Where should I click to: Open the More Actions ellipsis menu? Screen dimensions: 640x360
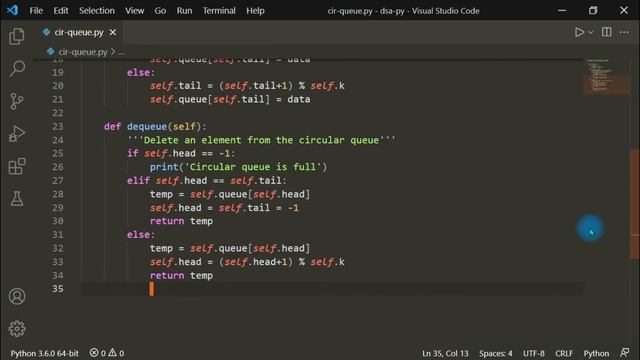pyautogui.click(x=624, y=32)
